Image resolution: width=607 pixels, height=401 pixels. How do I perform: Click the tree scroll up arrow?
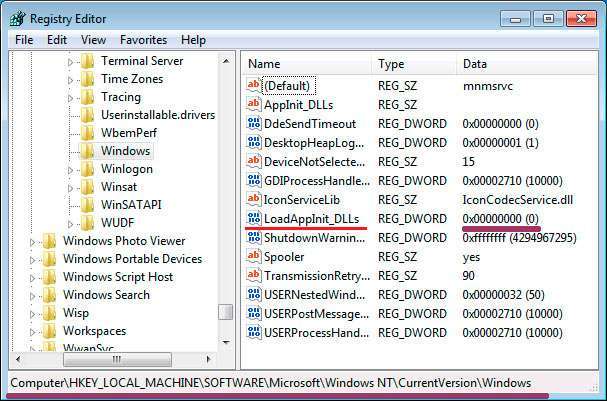coord(226,61)
